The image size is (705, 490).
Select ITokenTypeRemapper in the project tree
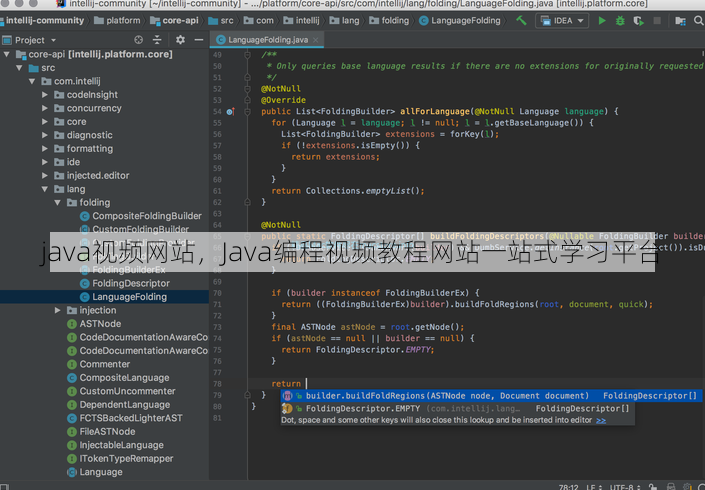point(120,459)
